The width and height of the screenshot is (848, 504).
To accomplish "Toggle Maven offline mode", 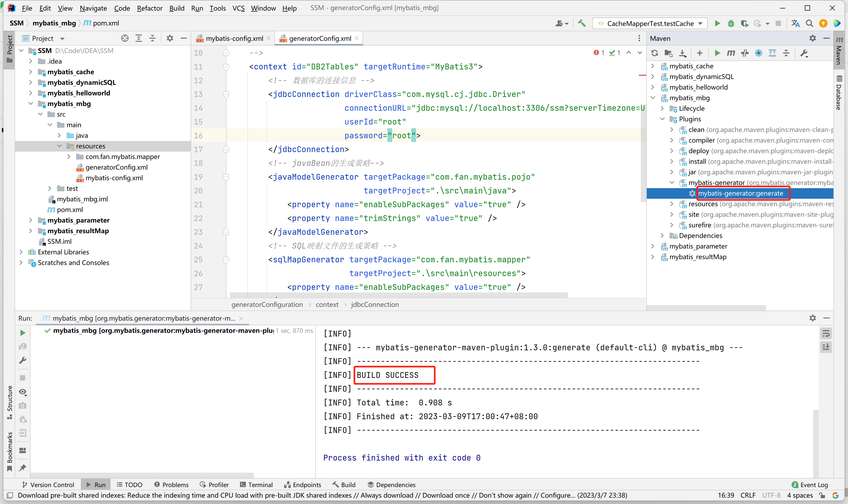I will [x=745, y=53].
